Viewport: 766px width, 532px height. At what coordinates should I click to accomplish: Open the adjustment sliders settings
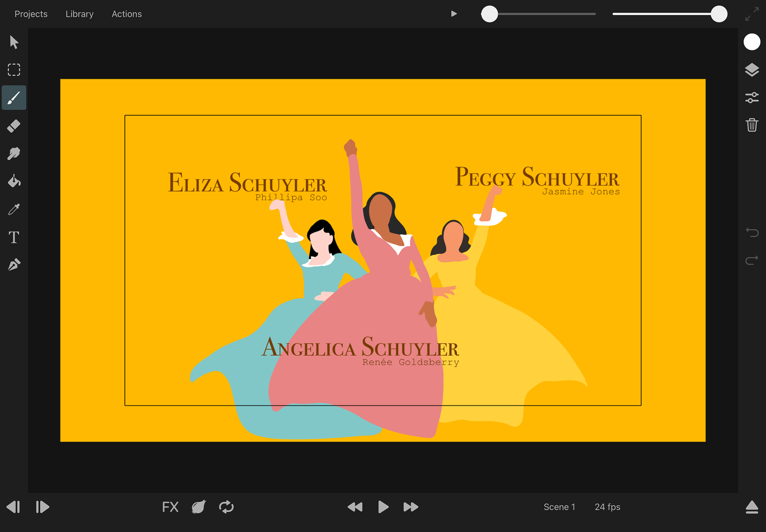coord(752,98)
